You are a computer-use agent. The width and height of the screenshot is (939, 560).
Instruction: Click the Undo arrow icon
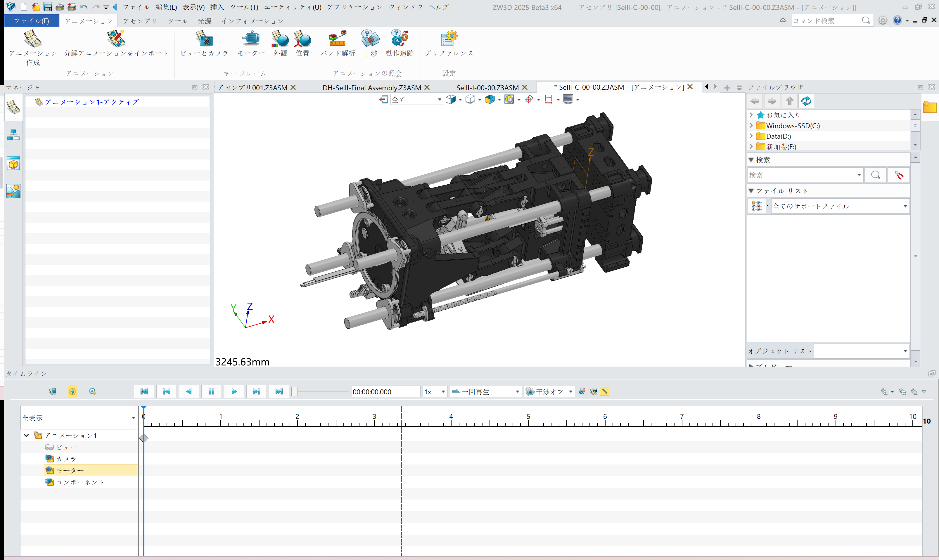(x=83, y=7)
